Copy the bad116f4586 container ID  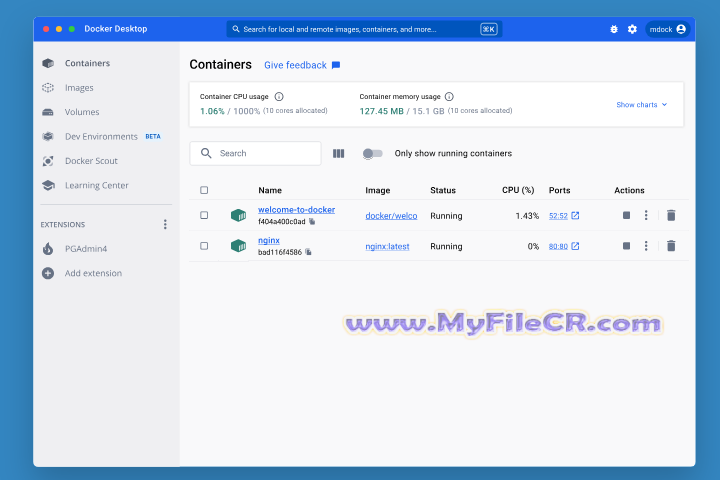click(309, 252)
